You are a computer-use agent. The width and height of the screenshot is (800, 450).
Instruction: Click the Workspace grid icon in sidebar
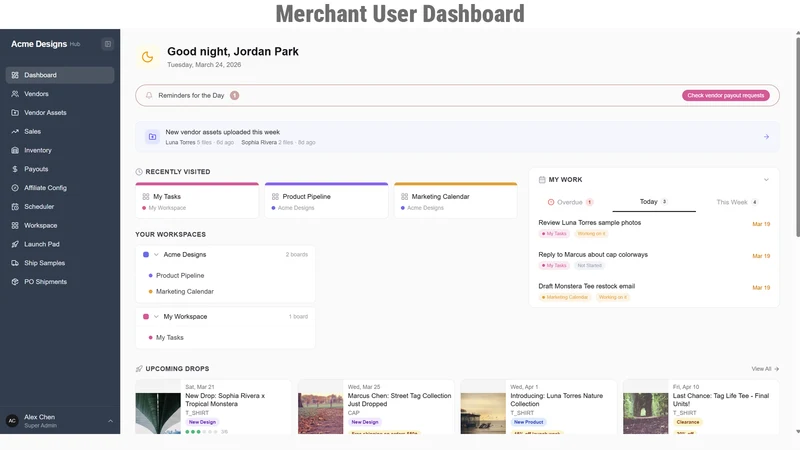[x=15, y=226]
